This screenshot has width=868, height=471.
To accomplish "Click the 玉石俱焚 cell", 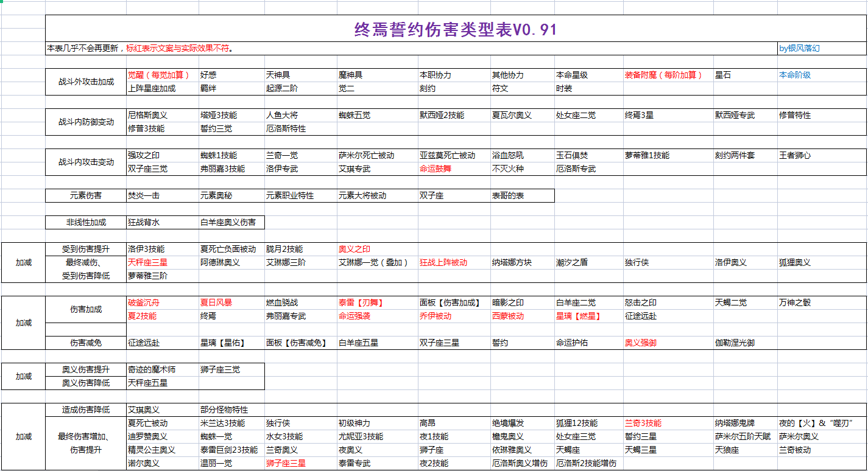I will 588,155.
